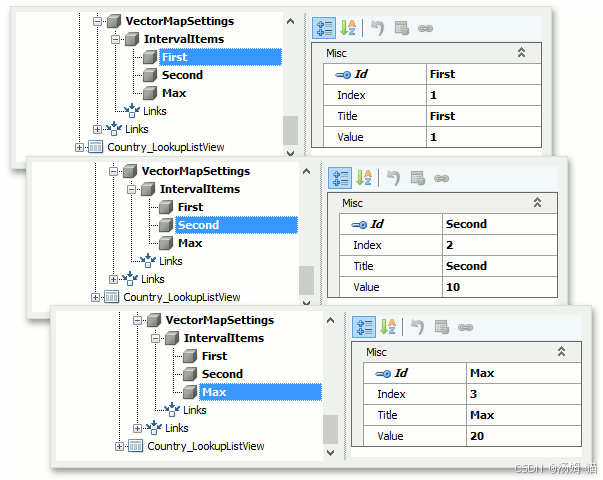Edit Value field showing 20 in bottom grid
The height and width of the screenshot is (480, 603).
(x=523, y=436)
